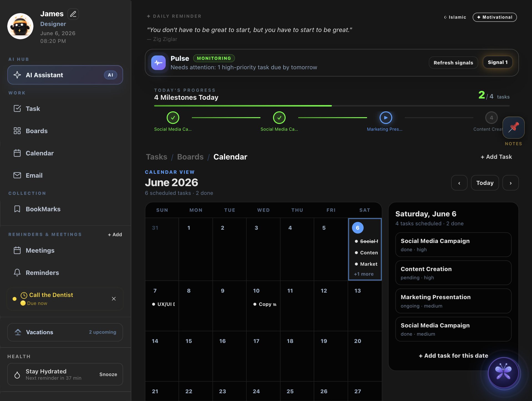The image size is (532, 401).
Task: Click first completed Social Media milestone checkmark
Action: (173, 118)
